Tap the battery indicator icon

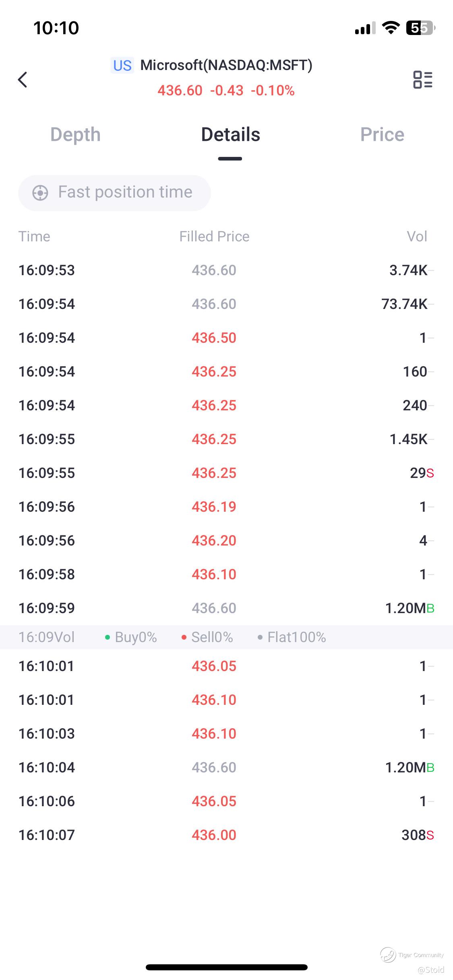tap(420, 28)
